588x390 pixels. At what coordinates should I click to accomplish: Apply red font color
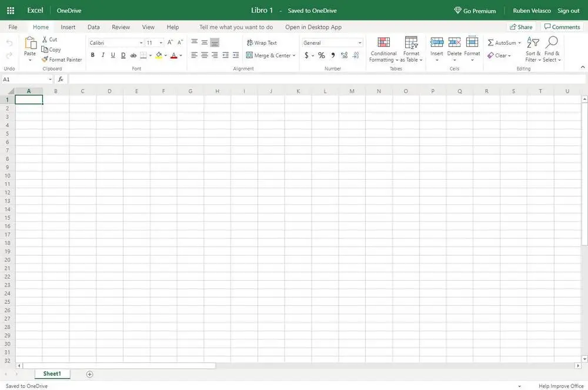[173, 55]
